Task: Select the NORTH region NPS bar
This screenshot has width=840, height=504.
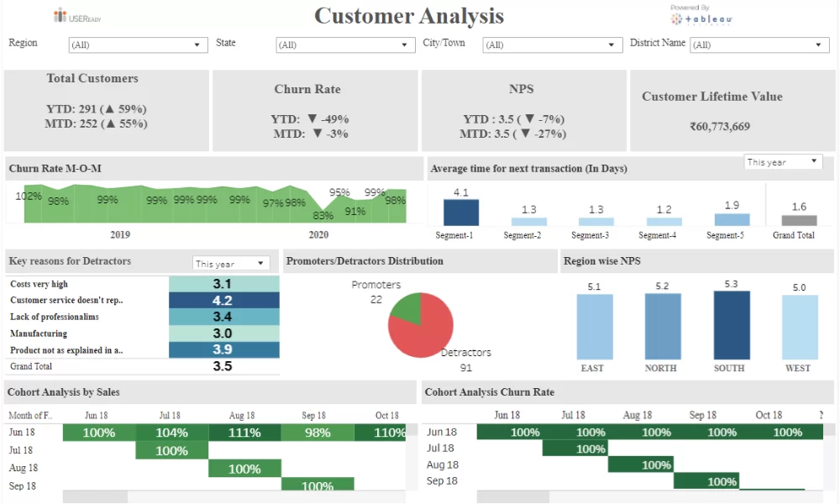Action: pos(664,326)
